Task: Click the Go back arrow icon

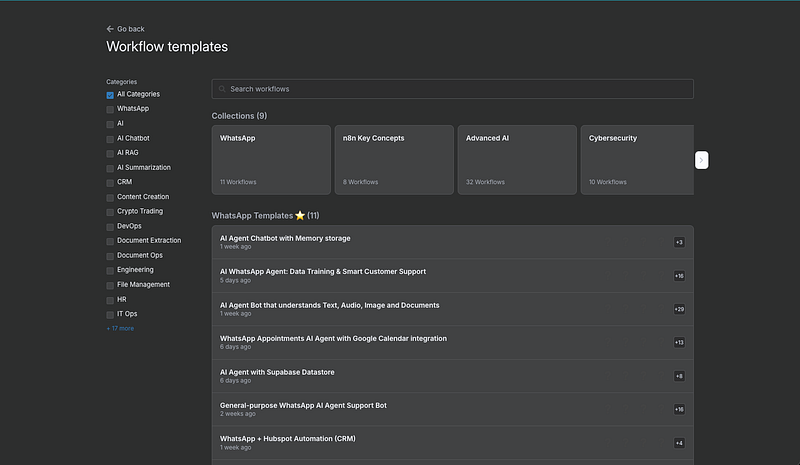Action: pyautogui.click(x=110, y=29)
